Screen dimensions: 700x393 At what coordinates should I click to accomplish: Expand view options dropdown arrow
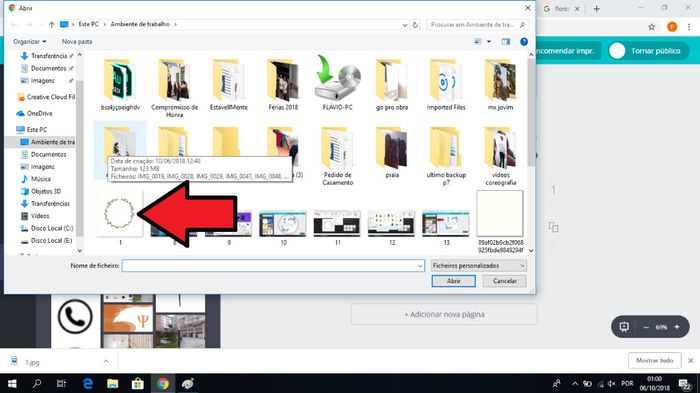489,42
